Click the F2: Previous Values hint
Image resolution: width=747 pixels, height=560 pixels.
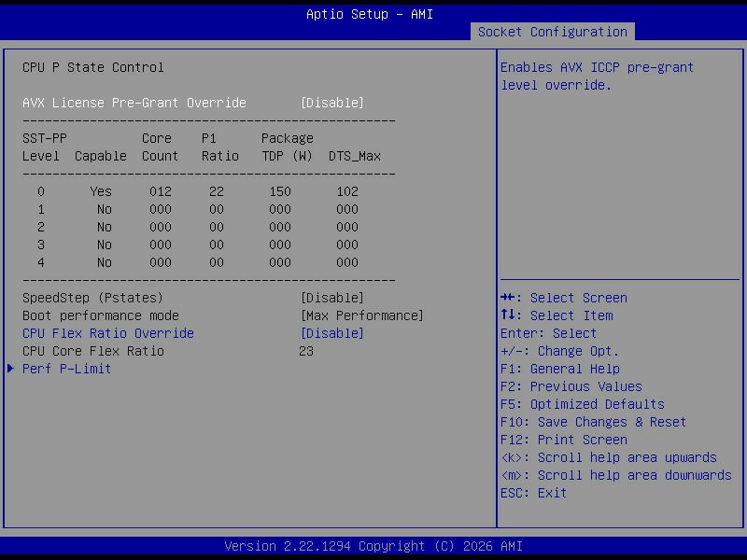click(571, 386)
